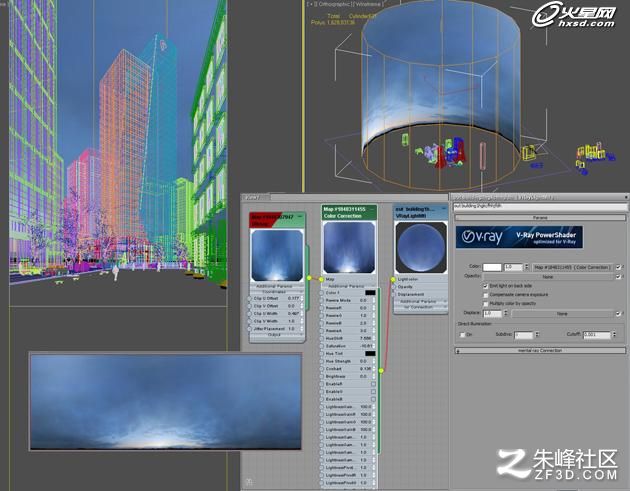Select the VRayLightMtl sphere preview thumbnail
The height and width of the screenshot is (491, 630).
click(x=421, y=248)
